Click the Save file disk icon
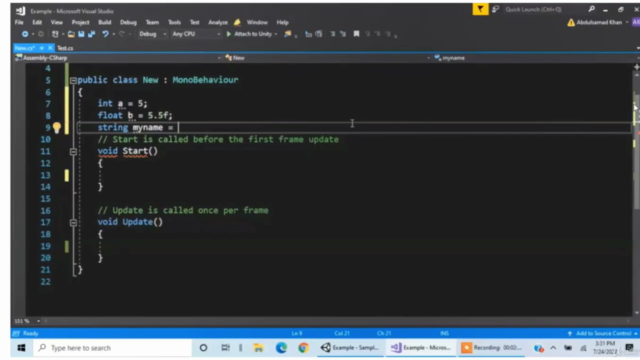Image resolution: width=640 pixels, height=360 pixels. (x=81, y=34)
